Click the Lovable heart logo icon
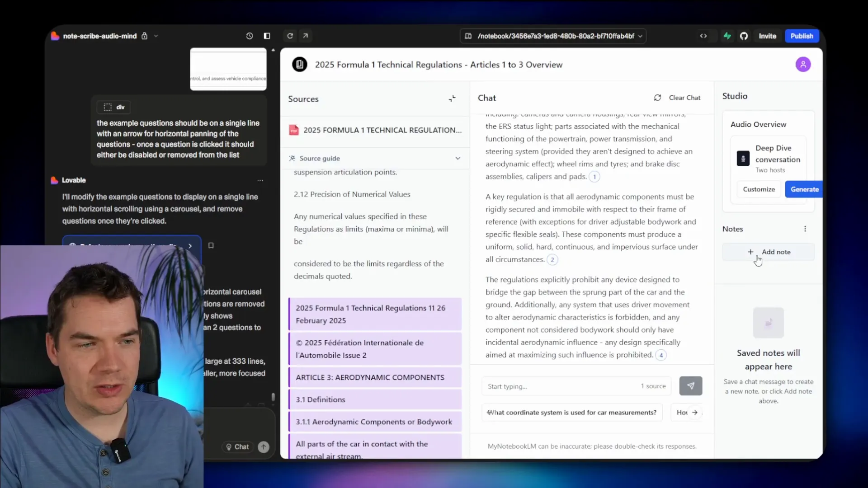 [55, 36]
